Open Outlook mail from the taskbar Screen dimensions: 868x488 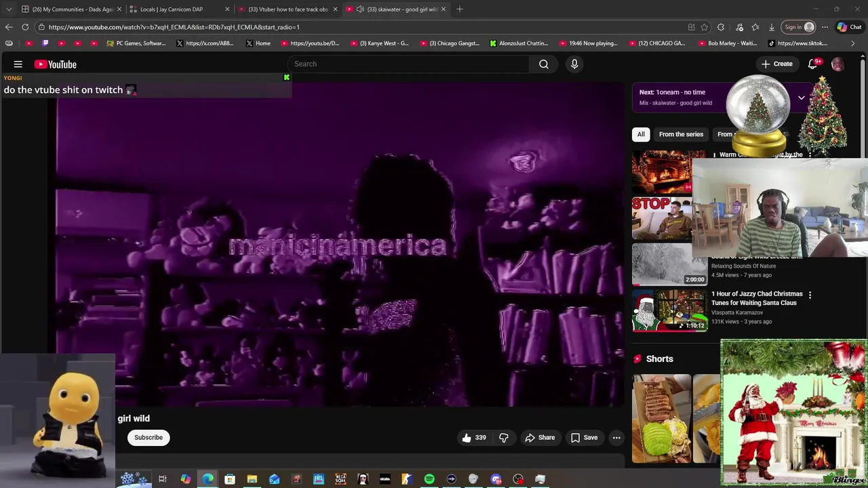click(274, 479)
